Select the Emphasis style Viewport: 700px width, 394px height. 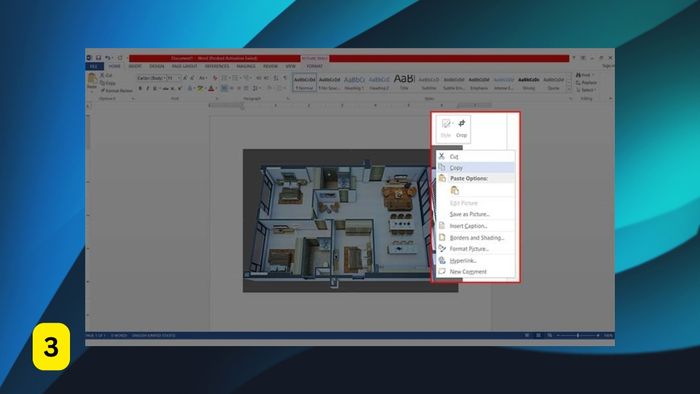[479, 83]
